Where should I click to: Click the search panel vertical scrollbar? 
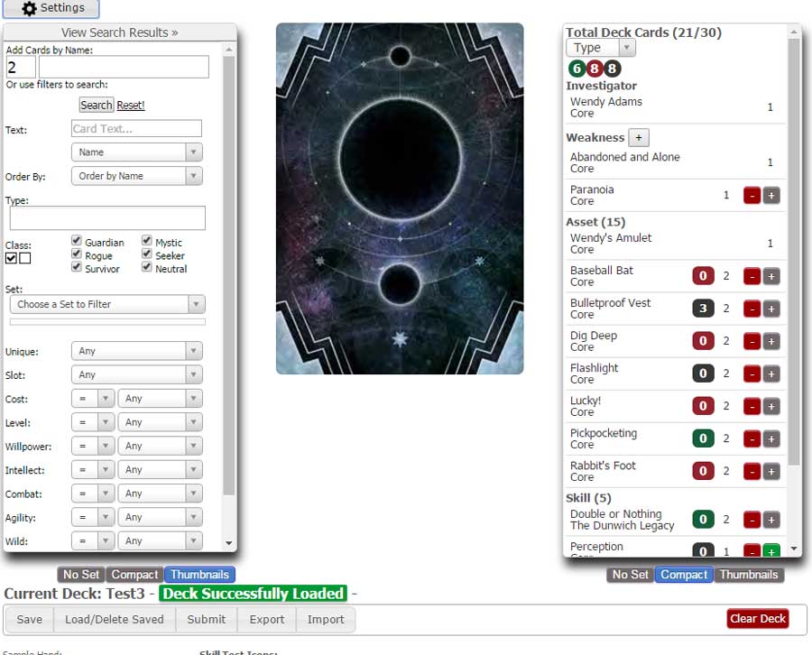[229, 274]
